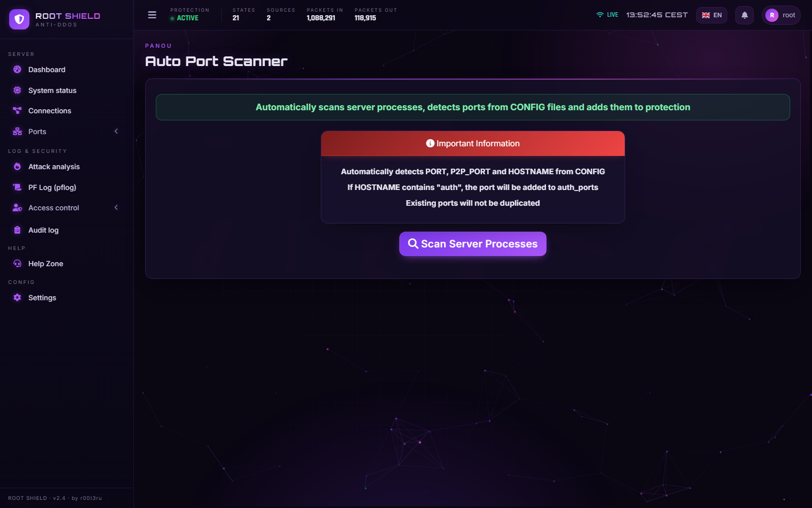Screen dimensions: 812x508
Task: Click the Important Information header
Action: tap(473, 144)
